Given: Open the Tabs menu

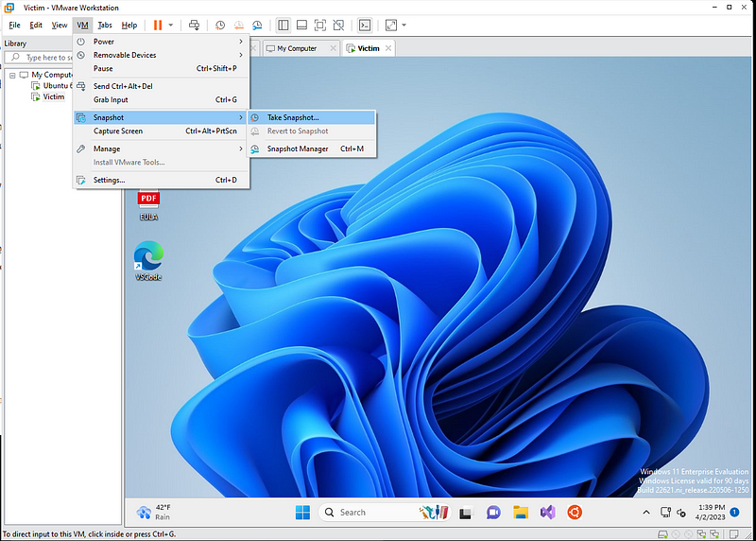Looking at the screenshot, I should pyautogui.click(x=105, y=26).
